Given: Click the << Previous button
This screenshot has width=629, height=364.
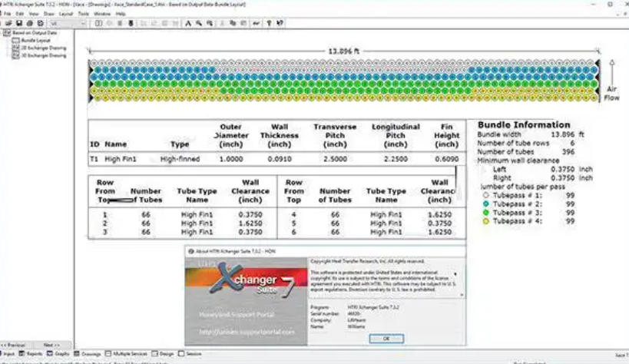Looking at the screenshot, I should [16, 345].
